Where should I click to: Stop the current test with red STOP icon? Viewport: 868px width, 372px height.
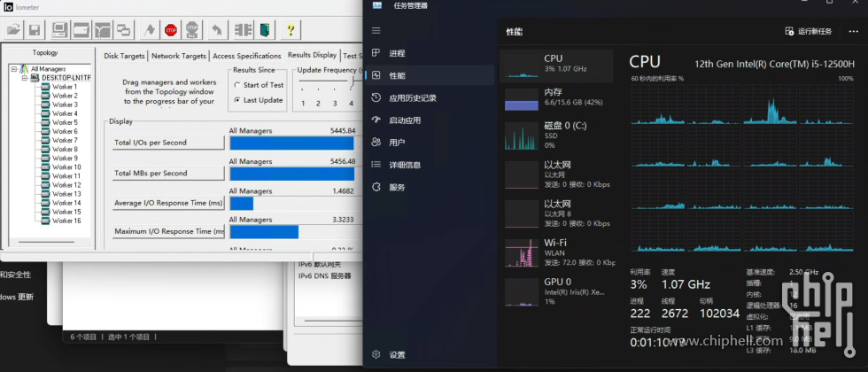click(170, 30)
